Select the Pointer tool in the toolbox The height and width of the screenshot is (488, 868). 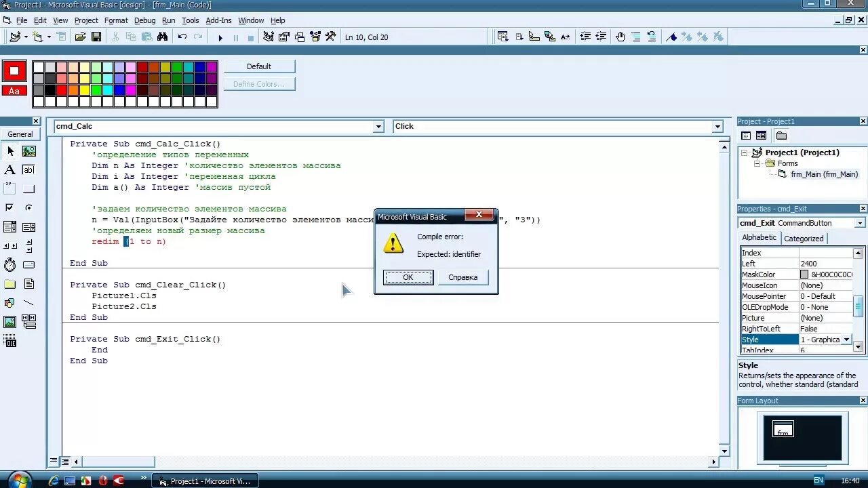(x=10, y=151)
